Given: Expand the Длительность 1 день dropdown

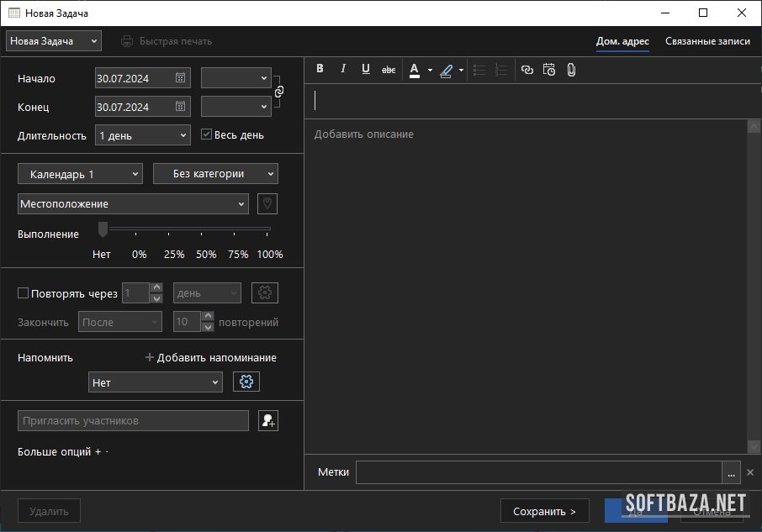Looking at the screenshot, I should tap(143, 135).
